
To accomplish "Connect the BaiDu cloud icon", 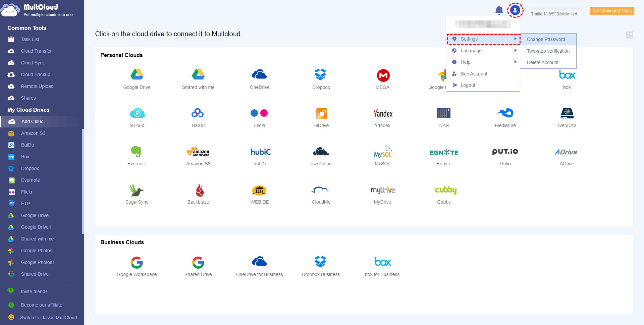I will (x=198, y=113).
